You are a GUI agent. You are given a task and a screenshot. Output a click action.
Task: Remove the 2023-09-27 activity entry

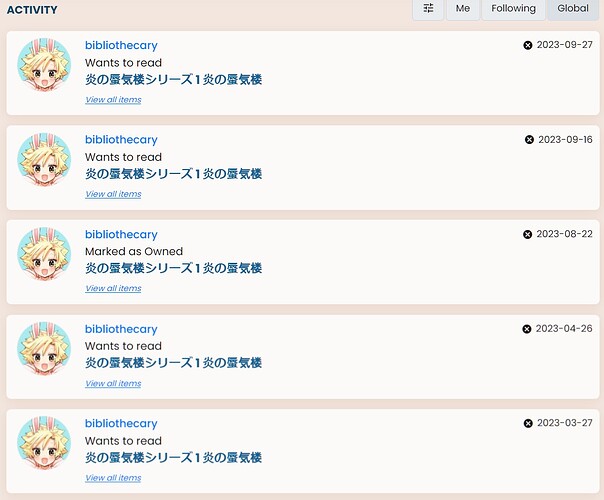(528, 45)
